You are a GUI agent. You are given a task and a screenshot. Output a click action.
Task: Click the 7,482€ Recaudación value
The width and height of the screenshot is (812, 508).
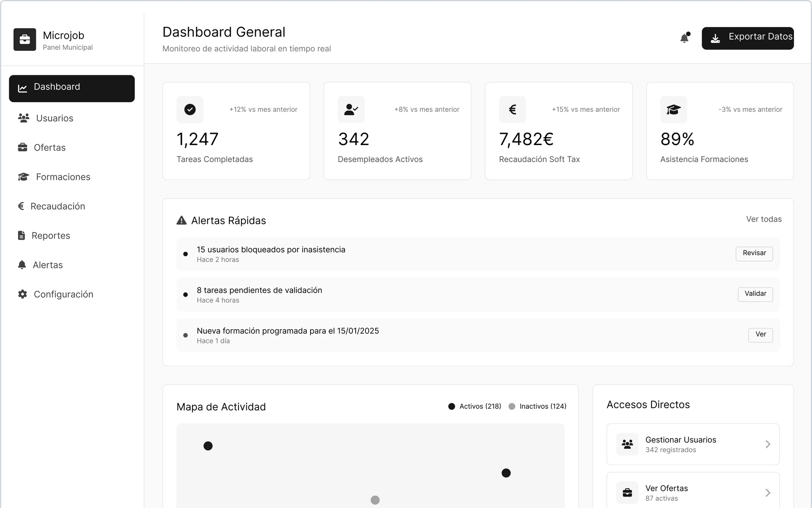(x=526, y=139)
